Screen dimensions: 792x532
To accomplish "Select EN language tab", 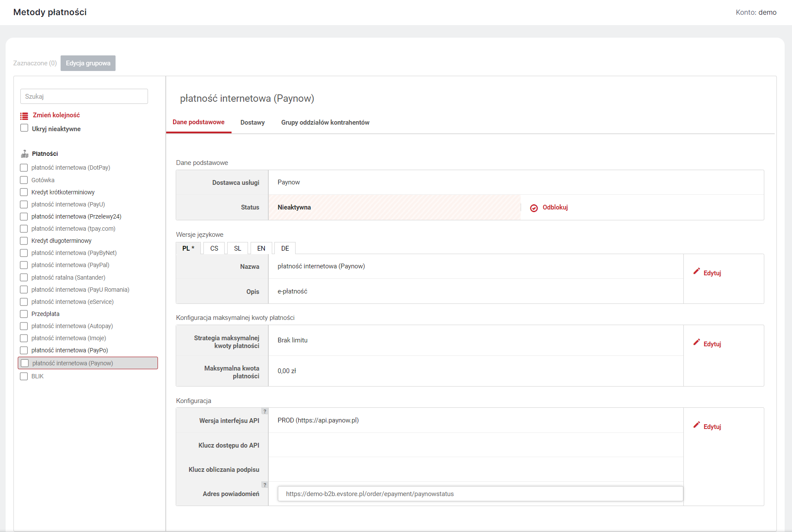I will (x=261, y=248).
